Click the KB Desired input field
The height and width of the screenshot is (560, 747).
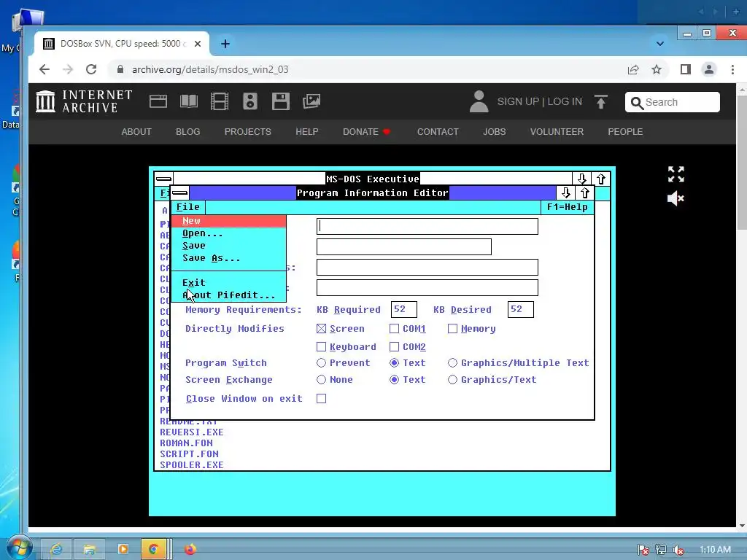521,309
